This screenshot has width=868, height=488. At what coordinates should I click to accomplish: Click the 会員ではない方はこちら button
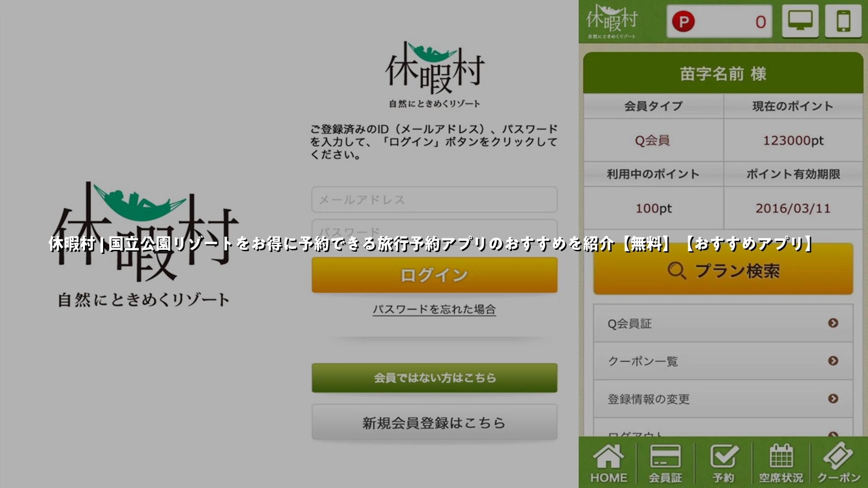pyautogui.click(x=434, y=378)
